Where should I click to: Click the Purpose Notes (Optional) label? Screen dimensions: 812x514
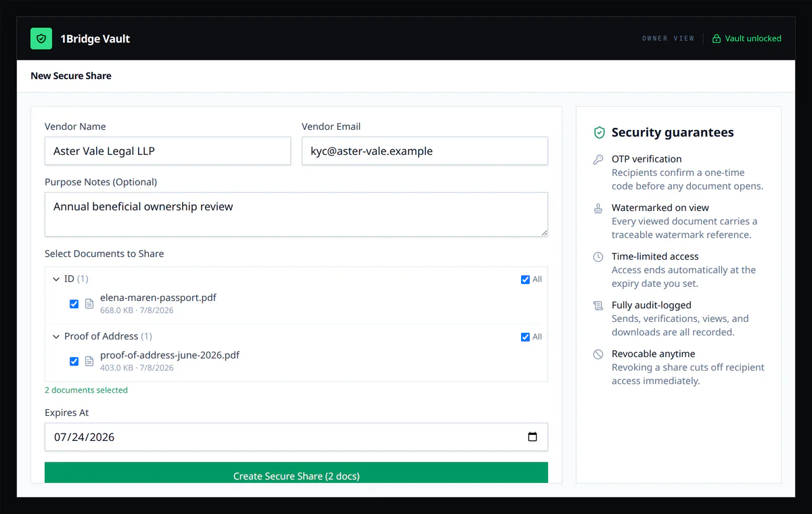click(x=101, y=182)
